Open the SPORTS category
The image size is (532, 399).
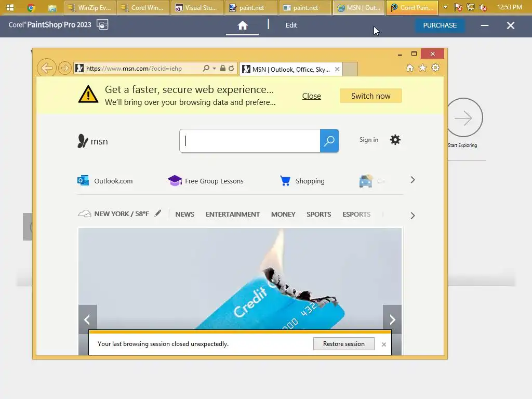tap(318, 215)
